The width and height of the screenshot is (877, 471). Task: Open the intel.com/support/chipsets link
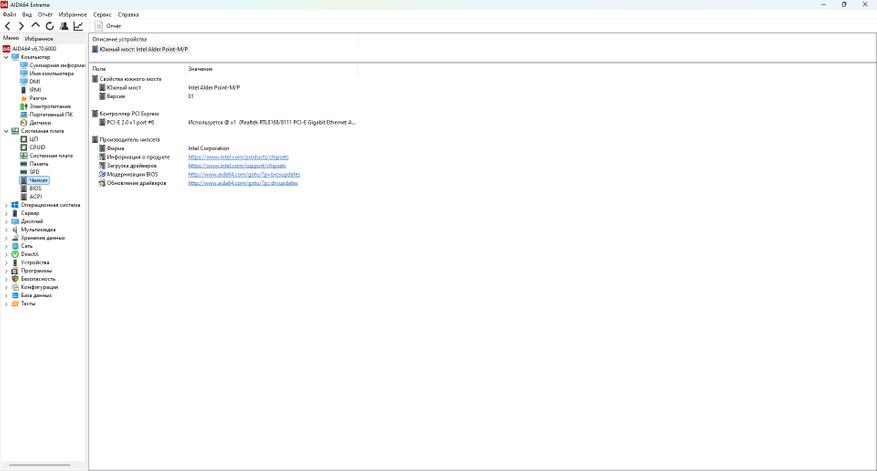click(237, 166)
